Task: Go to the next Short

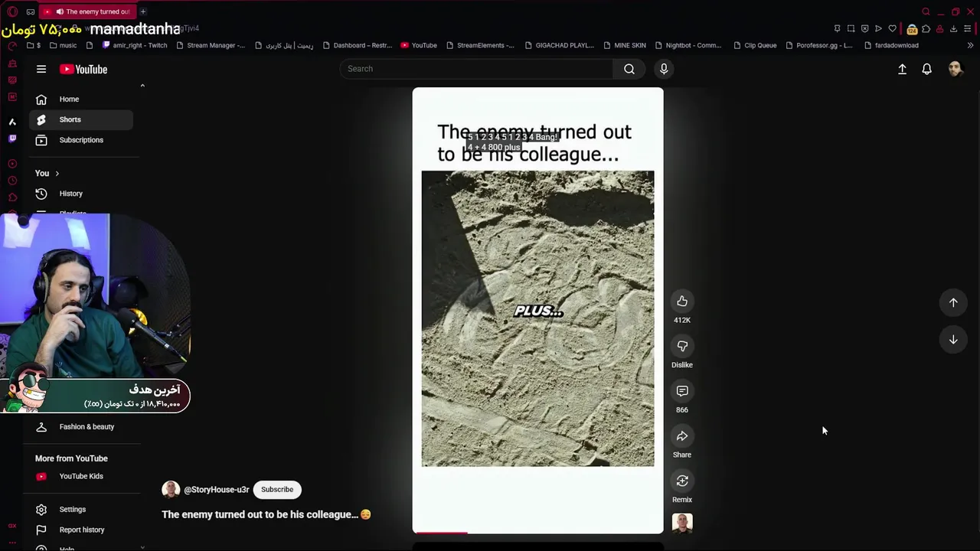Action: (953, 340)
